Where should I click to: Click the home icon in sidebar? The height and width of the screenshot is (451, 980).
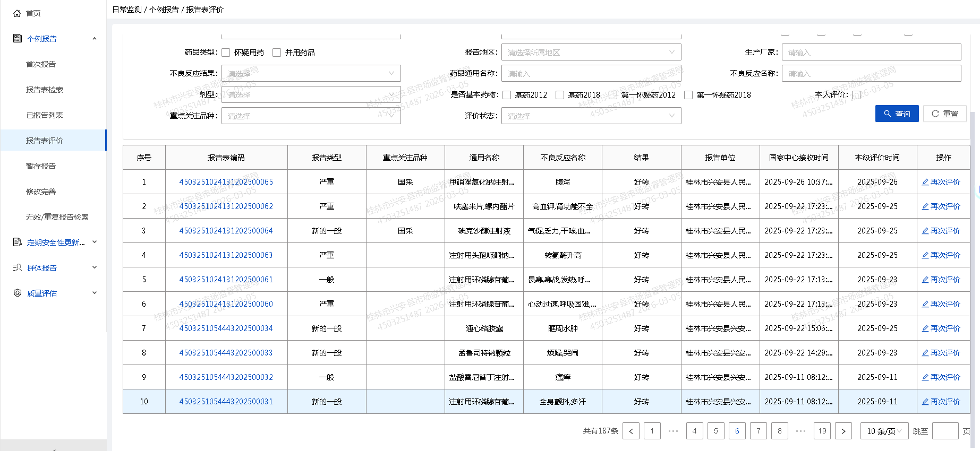point(17,13)
